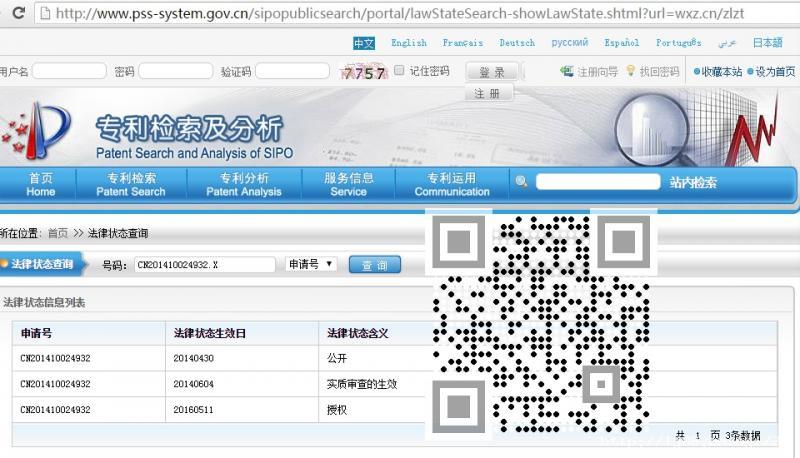
Task: Focus the 密码 password field
Action: click(176, 71)
